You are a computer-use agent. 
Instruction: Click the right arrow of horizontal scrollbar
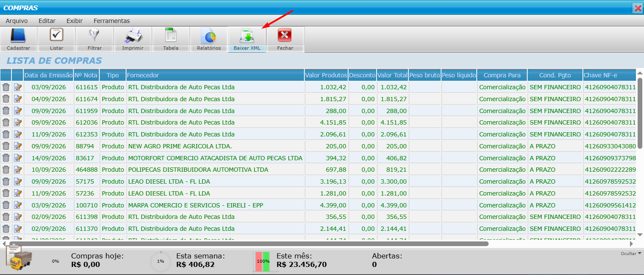[632, 244]
